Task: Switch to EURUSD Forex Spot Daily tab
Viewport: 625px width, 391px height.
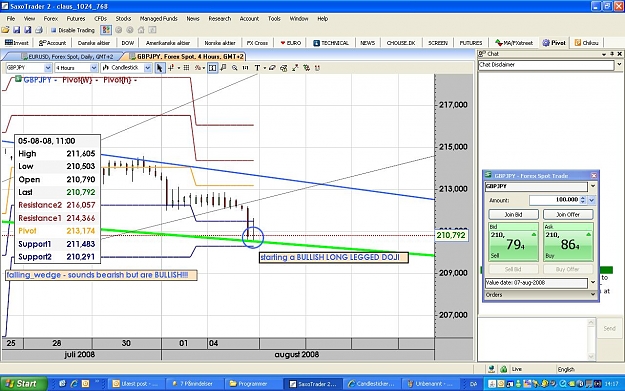Action: tap(68, 57)
